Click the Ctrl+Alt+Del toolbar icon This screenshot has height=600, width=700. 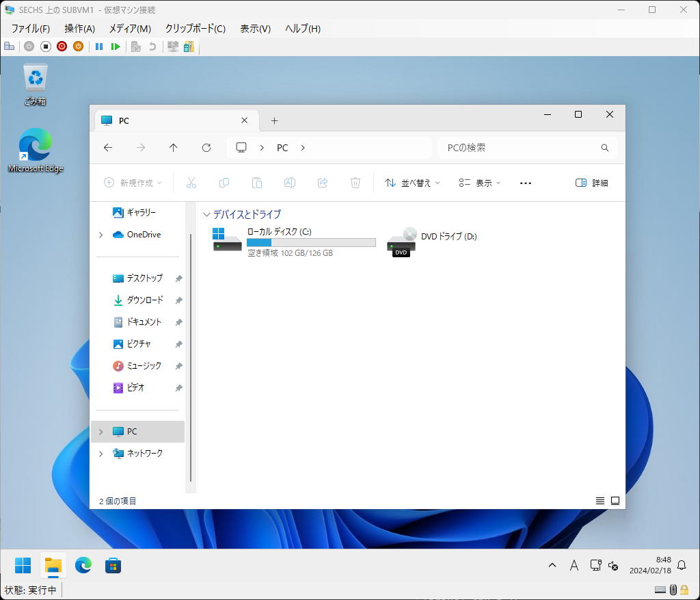[10, 47]
